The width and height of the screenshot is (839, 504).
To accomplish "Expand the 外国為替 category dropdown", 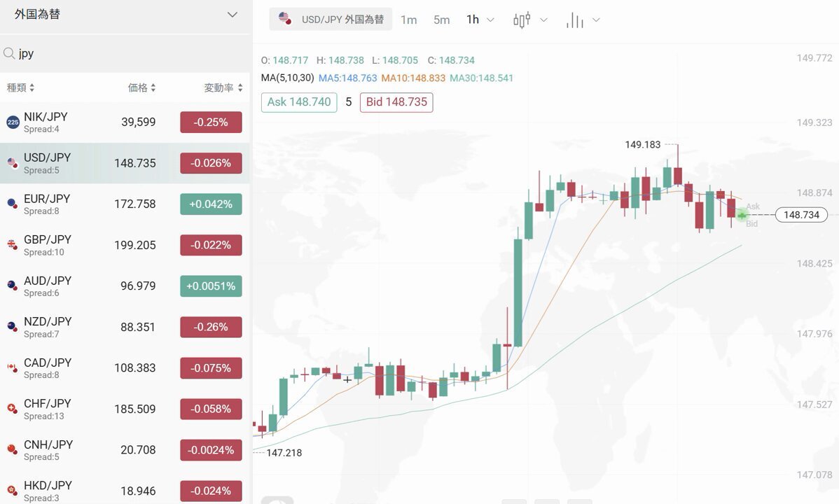I will coord(233,15).
